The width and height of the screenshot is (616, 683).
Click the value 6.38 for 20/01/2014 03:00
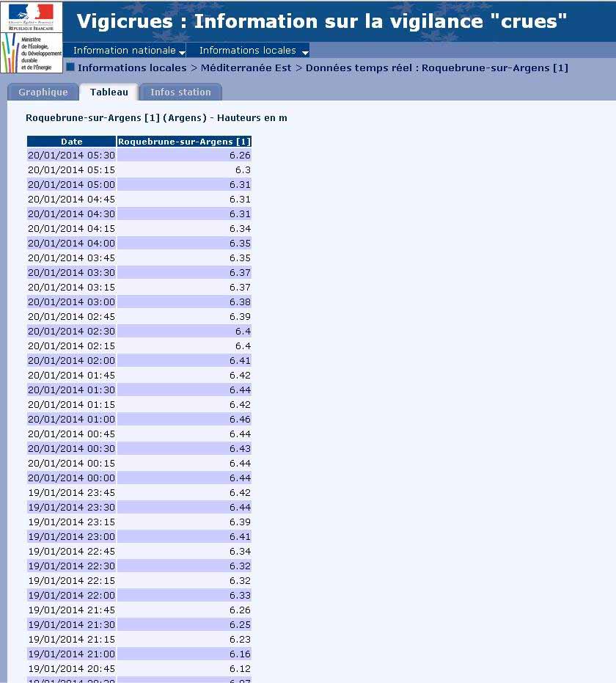240,302
